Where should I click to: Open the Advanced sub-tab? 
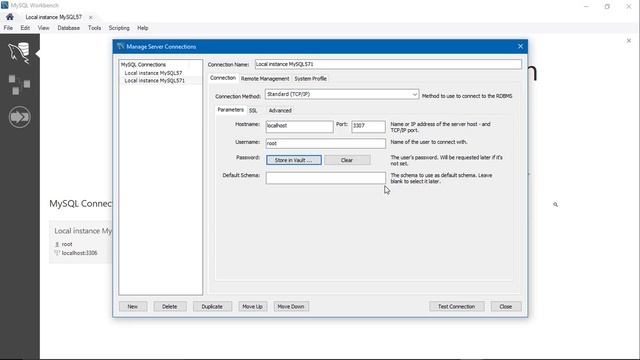280,111
